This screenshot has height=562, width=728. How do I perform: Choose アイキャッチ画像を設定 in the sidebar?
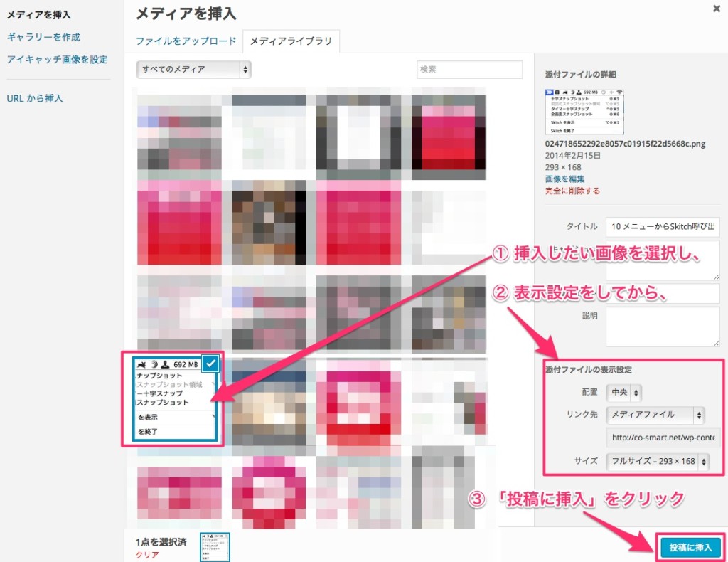57,60
